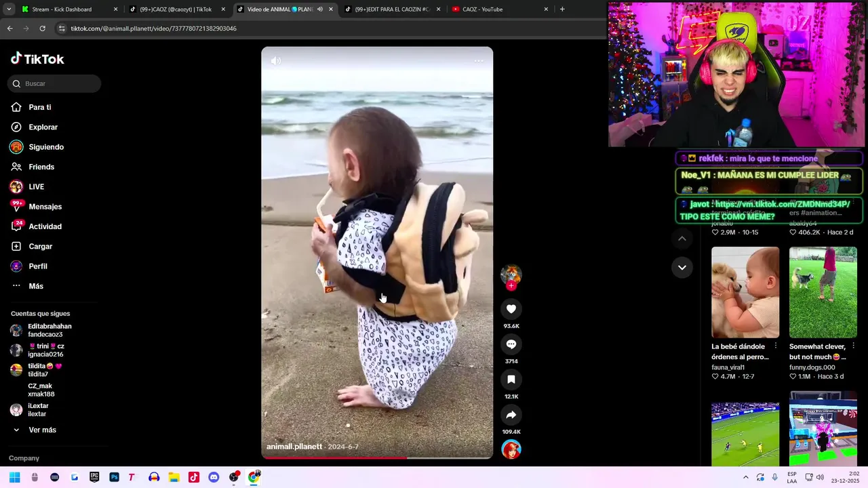
Task: Click the Company footer heading
Action: 24,458
